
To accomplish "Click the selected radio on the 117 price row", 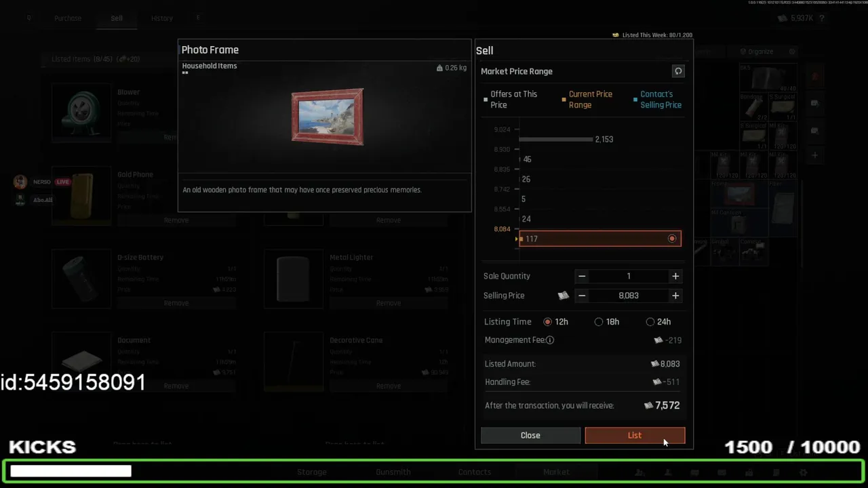I will (x=672, y=239).
